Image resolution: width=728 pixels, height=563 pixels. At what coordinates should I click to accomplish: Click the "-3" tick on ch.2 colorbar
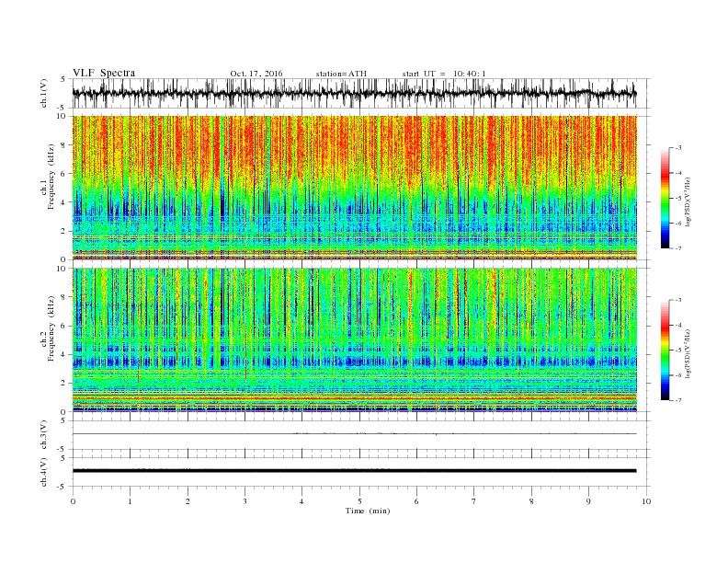pos(678,300)
